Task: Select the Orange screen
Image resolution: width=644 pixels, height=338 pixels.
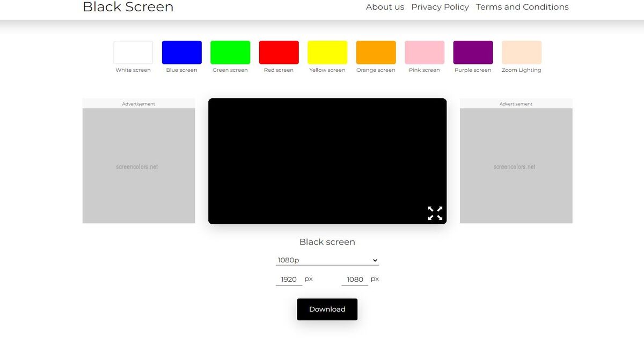Action: tap(376, 52)
